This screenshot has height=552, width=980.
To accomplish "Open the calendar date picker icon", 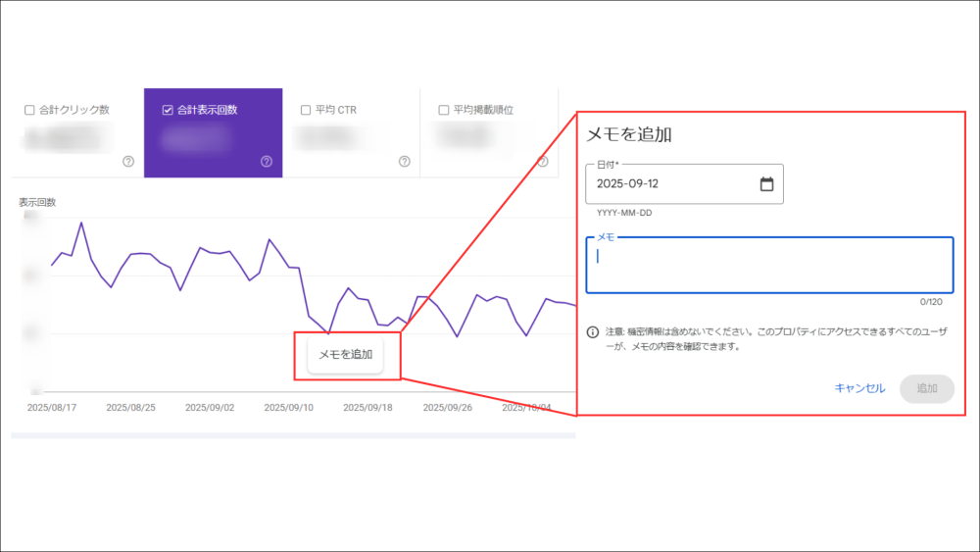I will click(766, 183).
